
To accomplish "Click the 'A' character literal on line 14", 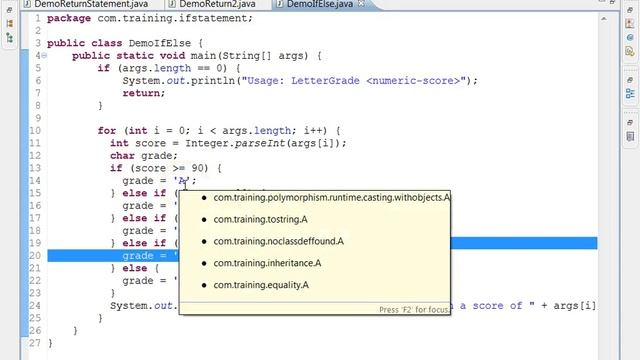I will pos(182,181).
